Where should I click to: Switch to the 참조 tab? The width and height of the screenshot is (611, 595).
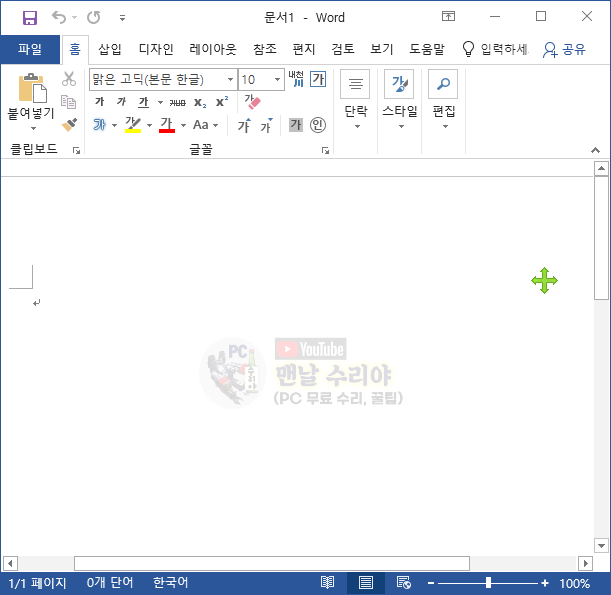(x=265, y=49)
